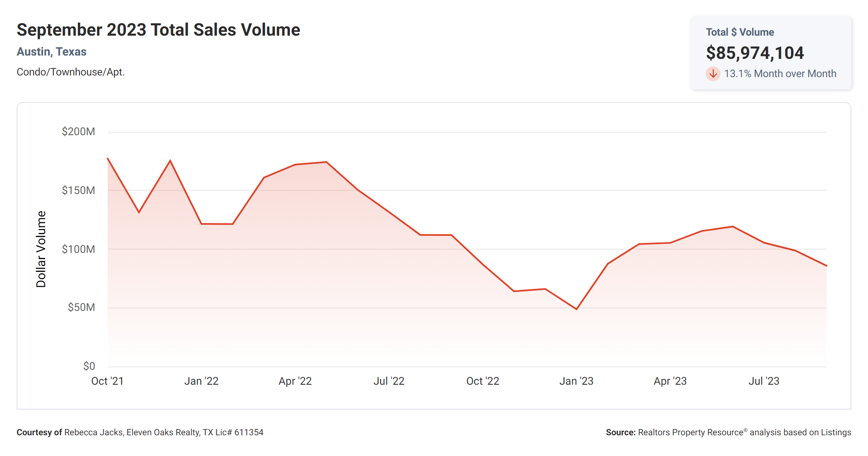Click the Austin, Texas location subtitle
This screenshot has width=868, height=456.
51,52
